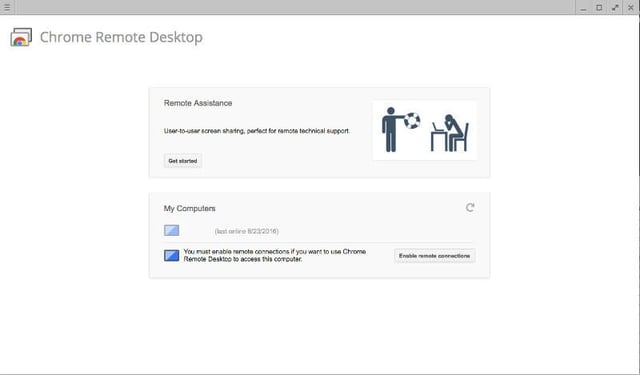Click the last online 8/23/2016 text

pyautogui.click(x=247, y=231)
